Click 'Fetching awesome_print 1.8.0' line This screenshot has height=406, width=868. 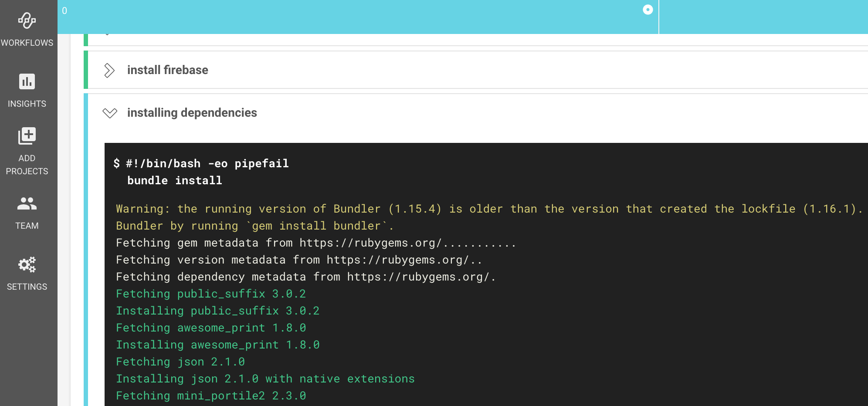coord(211,328)
